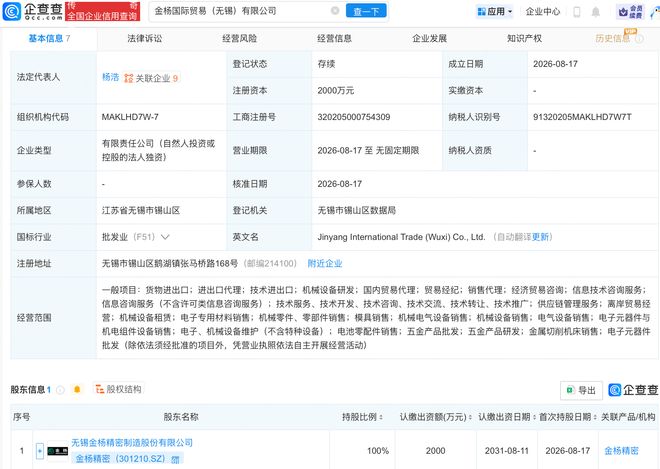Click 更新 next to automatic translation
Viewport: 660px width, 469px height.
(x=540, y=237)
